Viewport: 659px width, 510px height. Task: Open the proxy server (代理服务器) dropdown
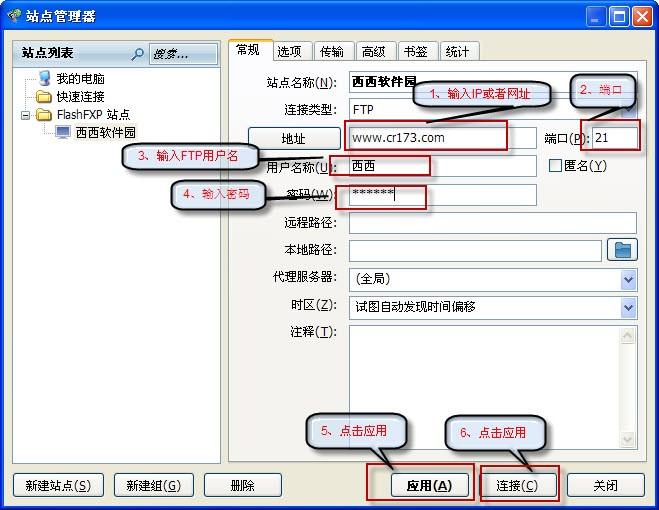[629, 280]
